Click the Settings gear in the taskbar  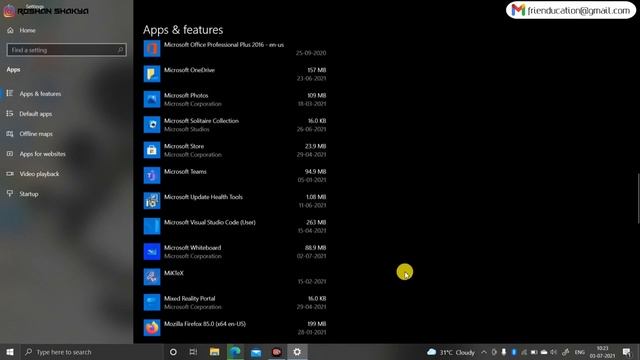point(297,352)
